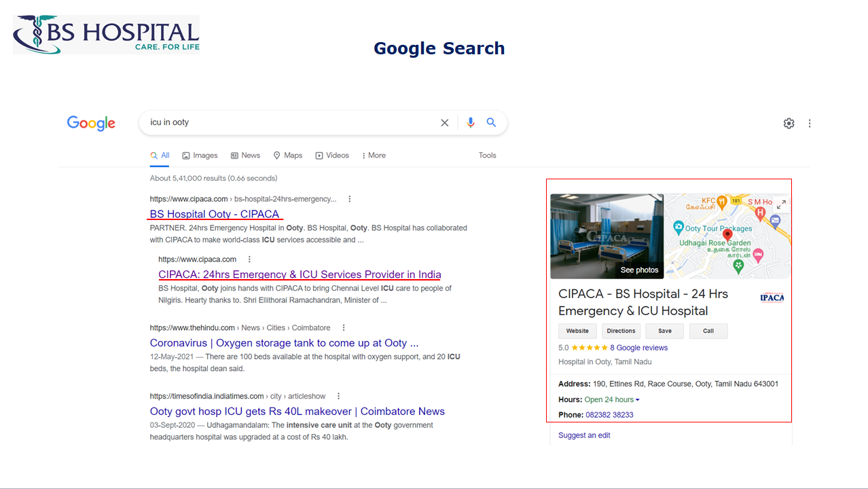868x489 pixels.
Task: Click the Website button in knowledge panel
Action: pos(577,331)
